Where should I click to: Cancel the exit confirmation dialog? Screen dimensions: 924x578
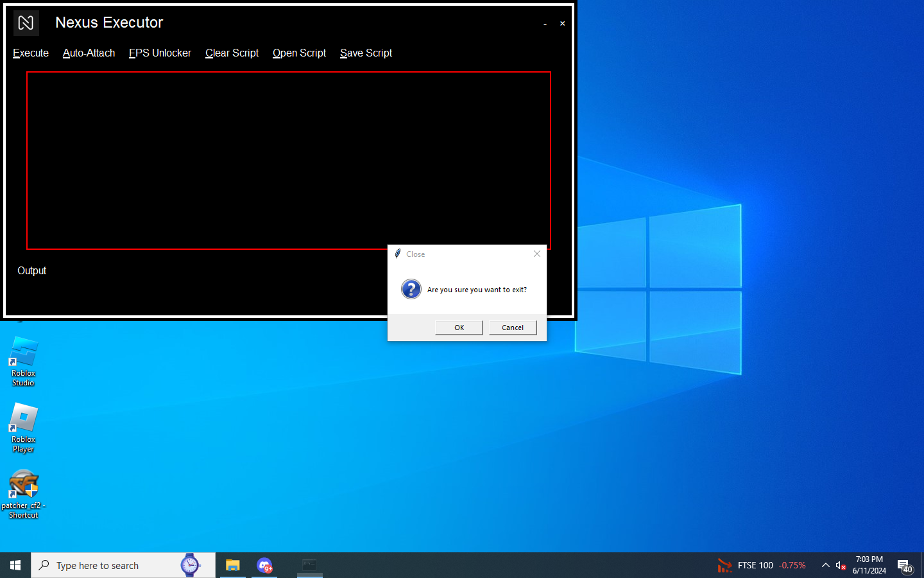tap(513, 328)
